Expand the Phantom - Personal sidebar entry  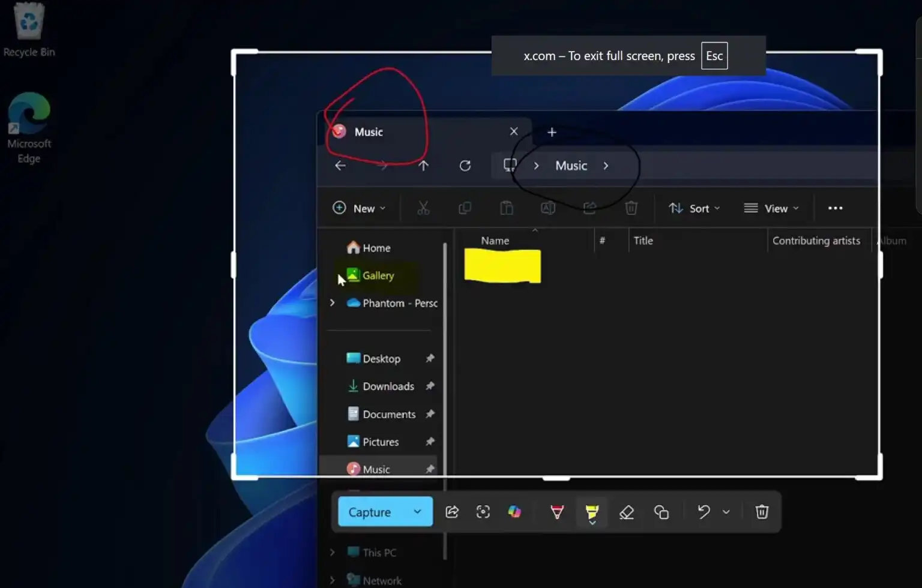click(x=333, y=303)
